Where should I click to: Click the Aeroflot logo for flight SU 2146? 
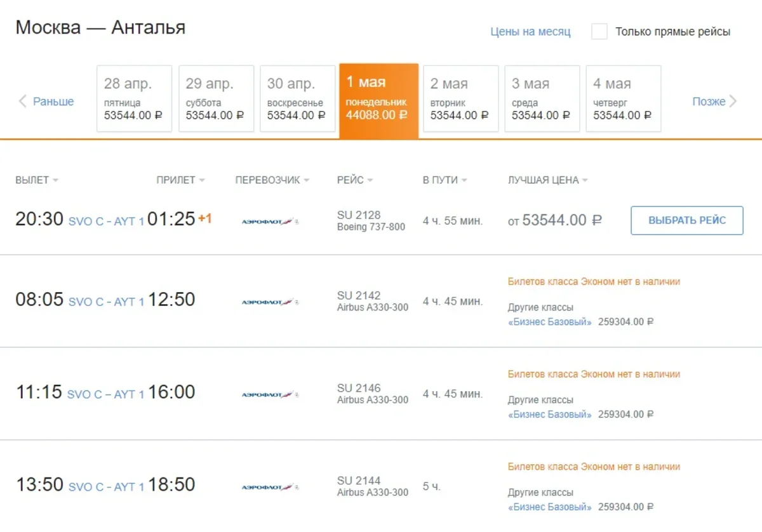pos(270,394)
